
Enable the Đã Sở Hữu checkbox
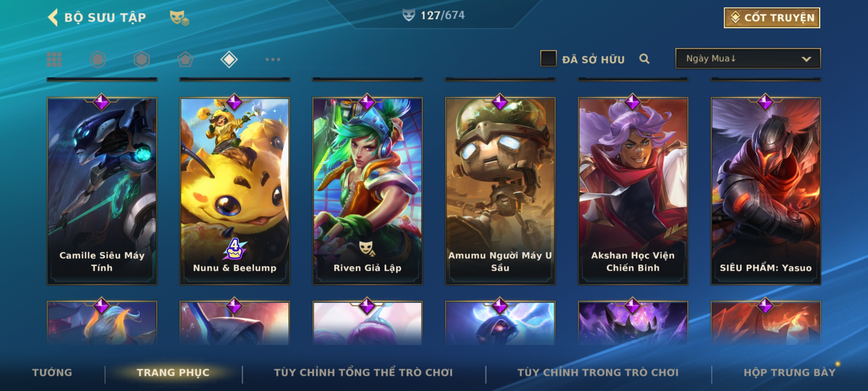(x=548, y=59)
